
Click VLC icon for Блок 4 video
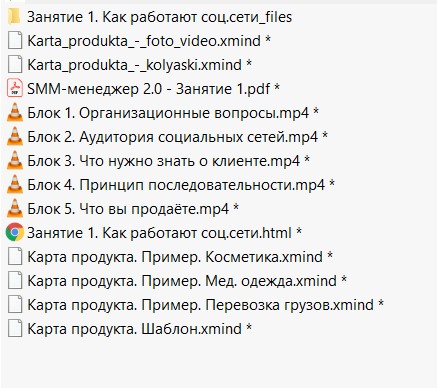pos(15,184)
